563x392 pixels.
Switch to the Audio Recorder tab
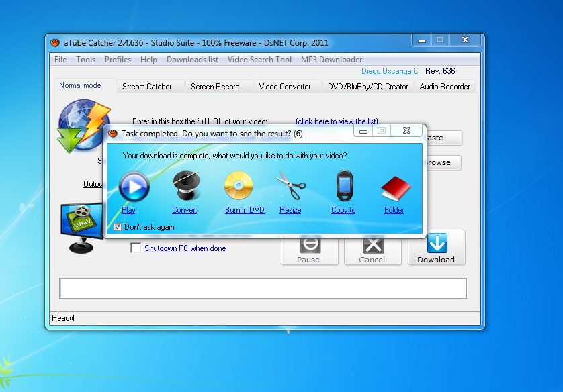click(x=445, y=87)
